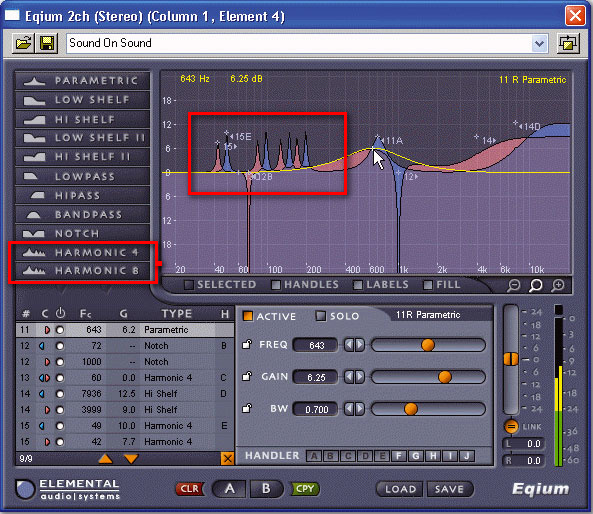Click the GAIN value field 6.25

[x=316, y=377]
